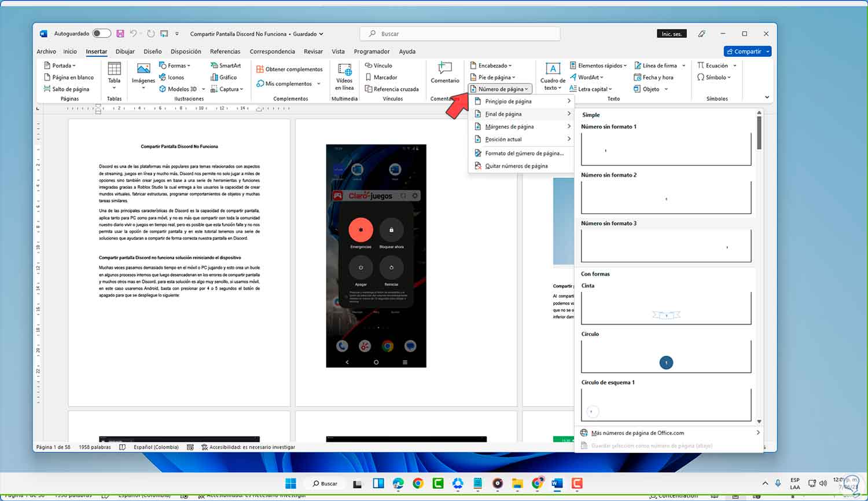868x501 pixels.
Task: Collapse the ribbon with the chevron
Action: 767,97
